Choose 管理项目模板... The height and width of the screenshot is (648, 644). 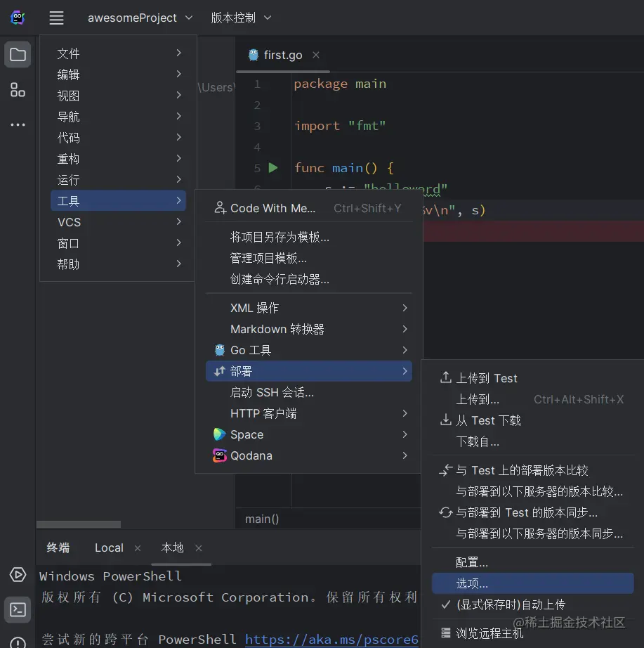point(308,258)
